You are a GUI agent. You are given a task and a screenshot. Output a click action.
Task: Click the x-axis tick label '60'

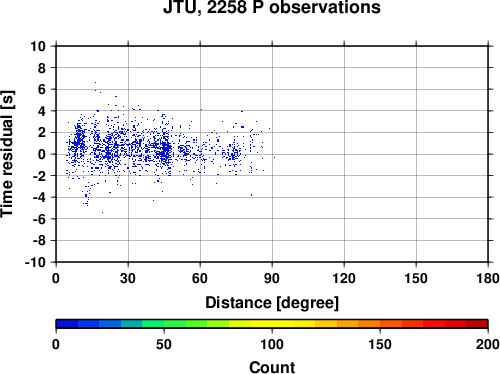[200, 278]
